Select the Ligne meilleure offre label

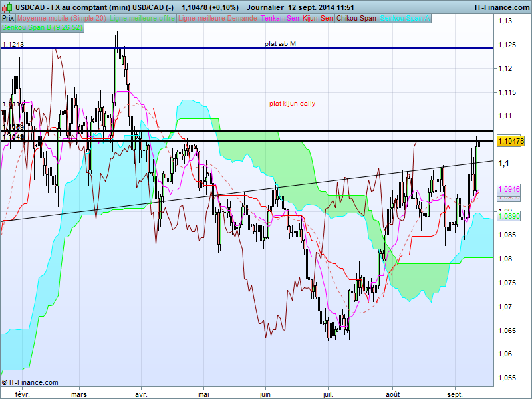pos(142,19)
